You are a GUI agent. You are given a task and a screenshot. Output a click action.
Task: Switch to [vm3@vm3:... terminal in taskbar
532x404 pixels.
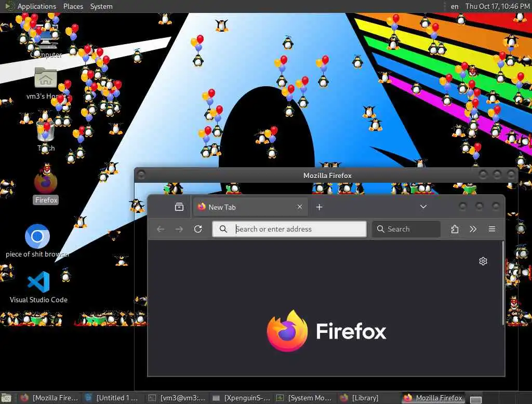click(177, 398)
